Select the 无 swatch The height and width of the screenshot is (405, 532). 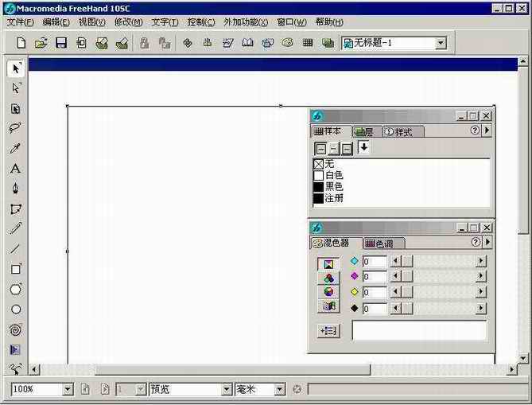click(x=401, y=165)
